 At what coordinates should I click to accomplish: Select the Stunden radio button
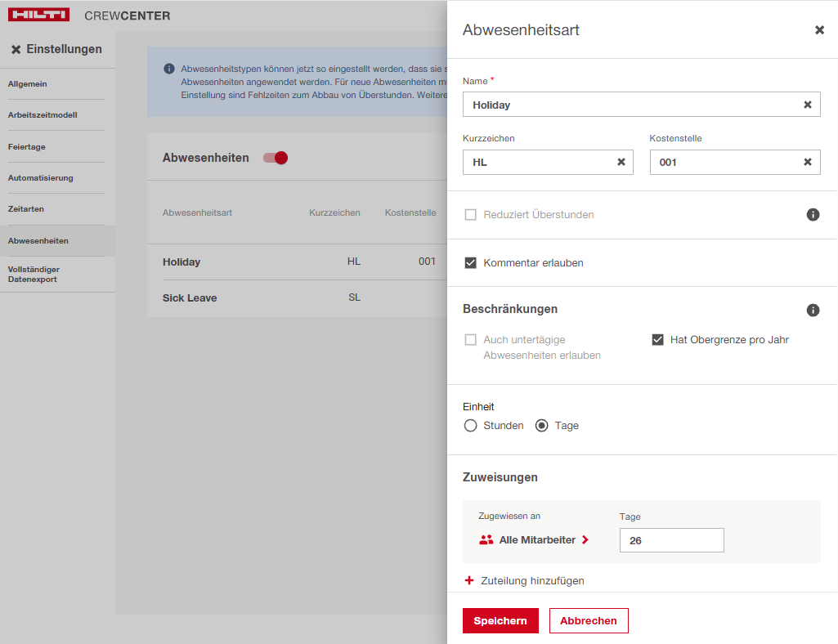[470, 426]
